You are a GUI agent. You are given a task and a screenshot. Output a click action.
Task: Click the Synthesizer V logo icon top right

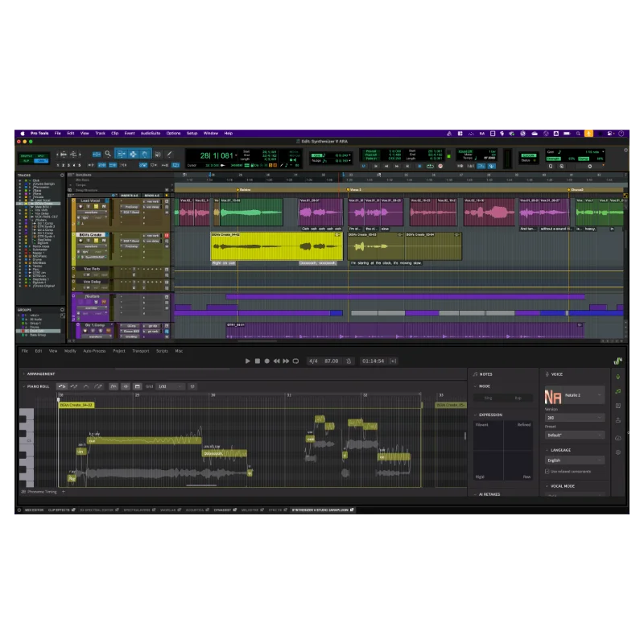(617, 361)
